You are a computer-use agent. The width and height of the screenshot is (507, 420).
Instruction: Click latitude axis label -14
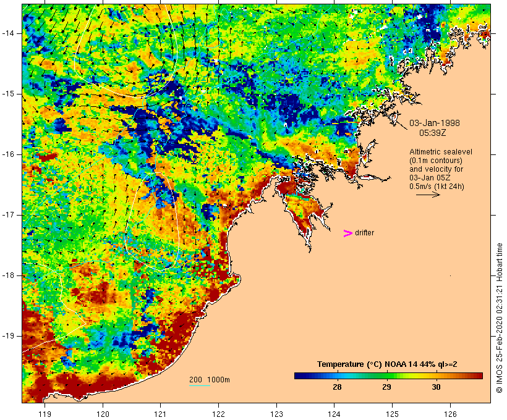point(8,33)
